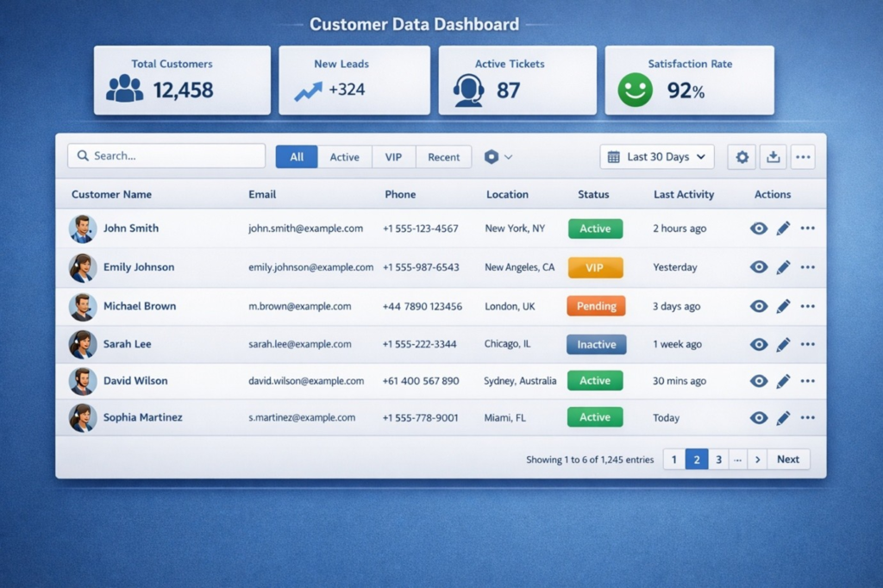This screenshot has width=883, height=588.
Task: View Emily Johnson's details via eye icon
Action: point(759,267)
